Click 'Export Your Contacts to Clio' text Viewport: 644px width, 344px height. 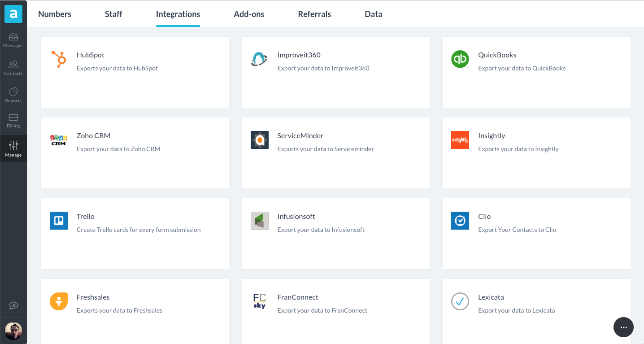[517, 230]
